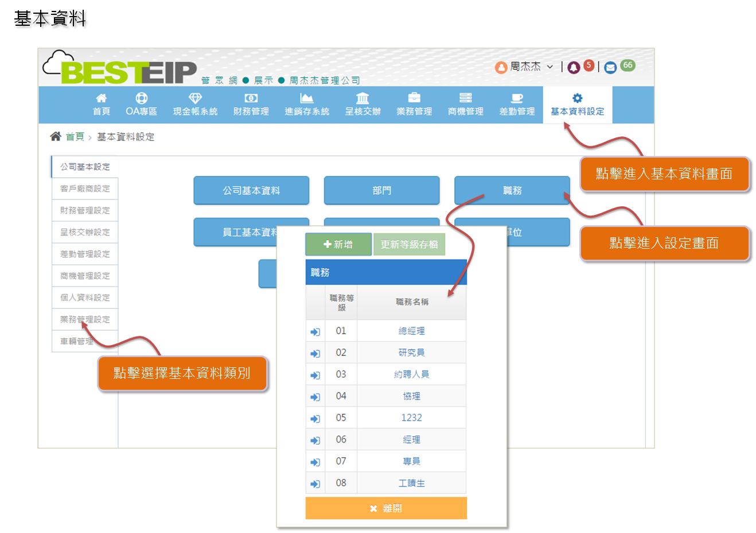Click the 首頁 breadcrumb link
This screenshot has width=756, height=533.
click(x=75, y=136)
